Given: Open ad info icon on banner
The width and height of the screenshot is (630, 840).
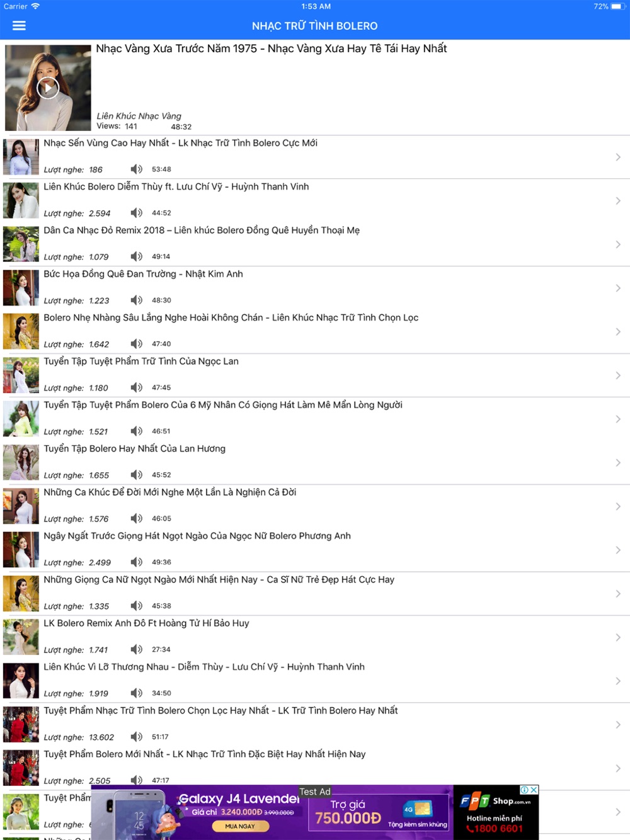Looking at the screenshot, I should click(x=525, y=790).
